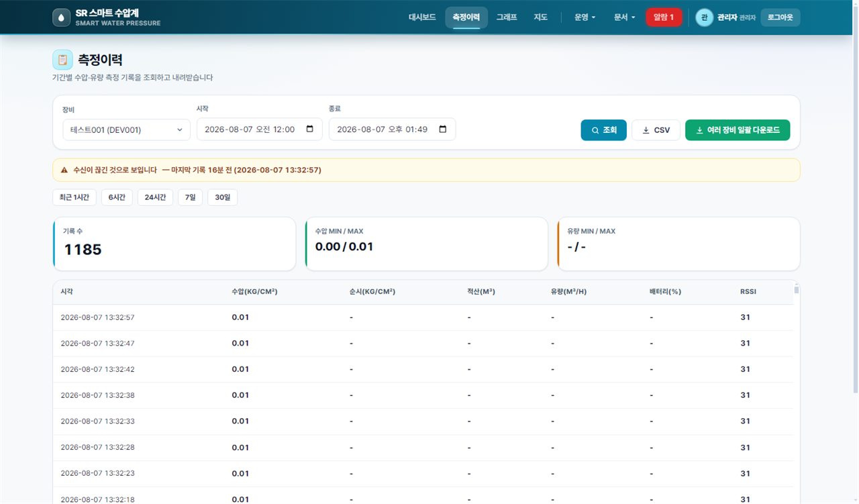Viewport: 859px width, 504px height.
Task: Click the 배터리(%) column header
Action: pyautogui.click(x=665, y=292)
